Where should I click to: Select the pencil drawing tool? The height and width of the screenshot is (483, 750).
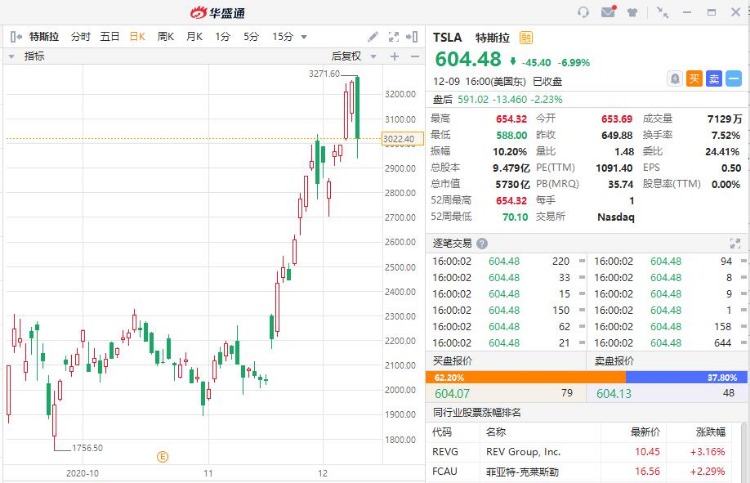click(373, 37)
